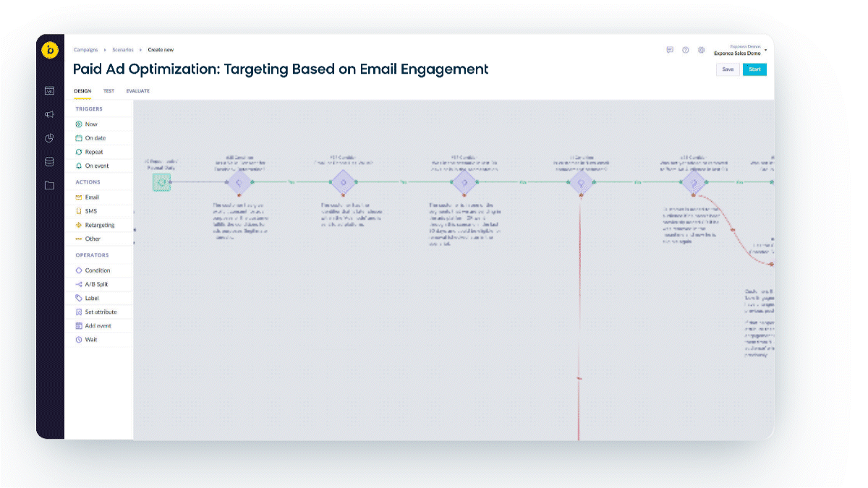868x488 pixels.
Task: Expand the Exponea Sales Demo account dropdown
Action: coord(740,51)
